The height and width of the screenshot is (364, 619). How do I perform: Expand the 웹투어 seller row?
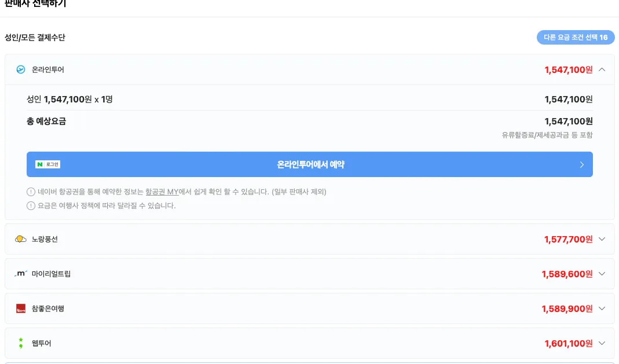pyautogui.click(x=602, y=343)
